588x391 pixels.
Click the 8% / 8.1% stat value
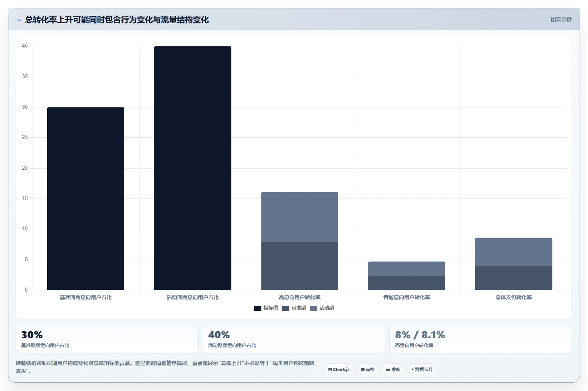[420, 335]
